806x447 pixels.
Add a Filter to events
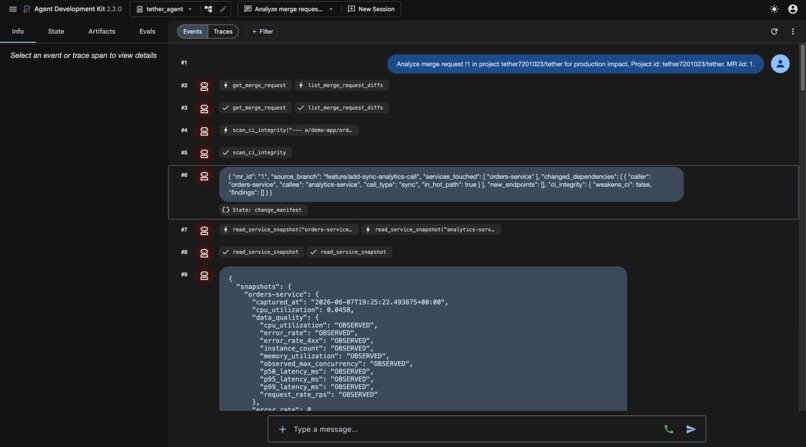pyautogui.click(x=262, y=31)
